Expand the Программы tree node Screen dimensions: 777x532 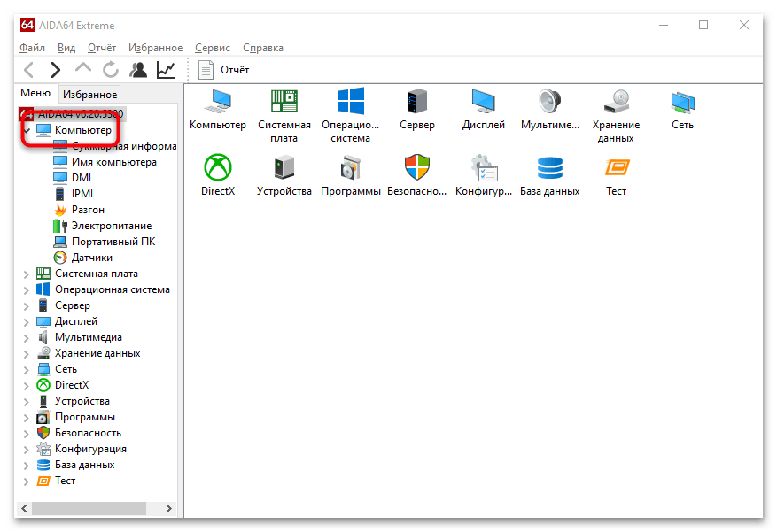pyautogui.click(x=27, y=418)
